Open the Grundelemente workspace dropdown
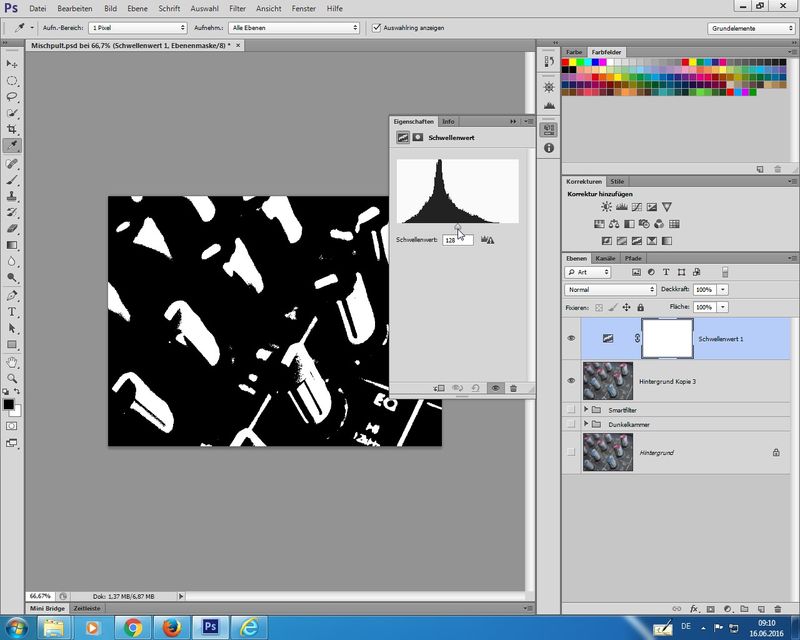Image resolution: width=800 pixels, height=640 pixels. (x=750, y=28)
